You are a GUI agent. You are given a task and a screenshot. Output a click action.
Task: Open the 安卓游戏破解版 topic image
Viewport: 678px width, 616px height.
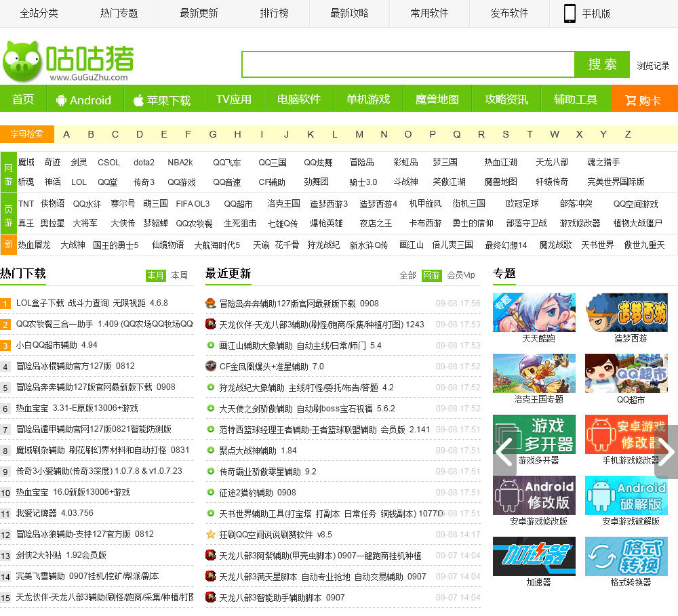[x=626, y=495]
